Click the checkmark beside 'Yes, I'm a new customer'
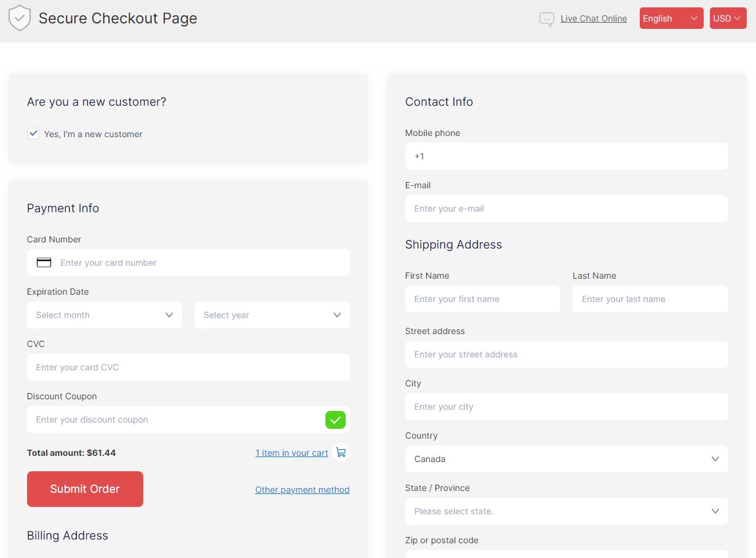This screenshot has height=558, width=756. (x=33, y=133)
